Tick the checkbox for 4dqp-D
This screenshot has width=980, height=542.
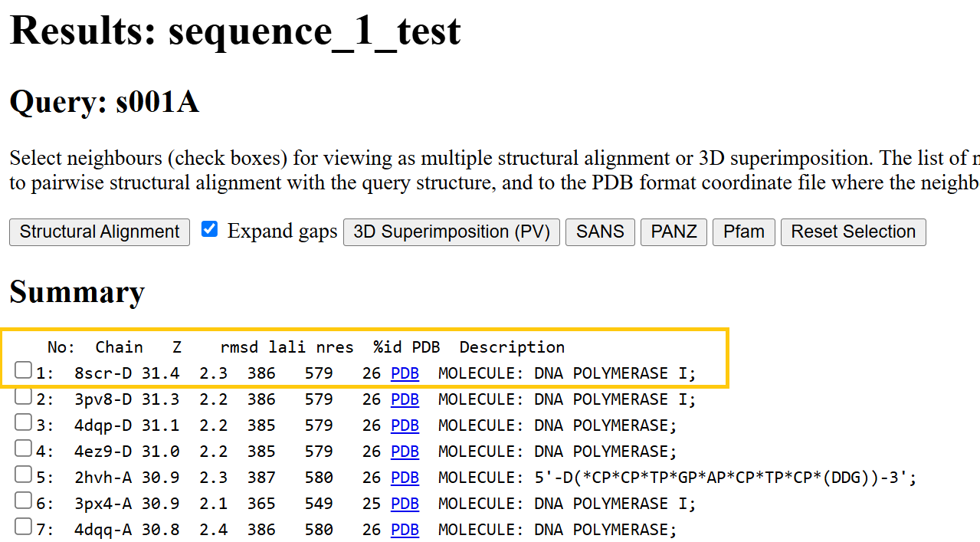point(24,423)
